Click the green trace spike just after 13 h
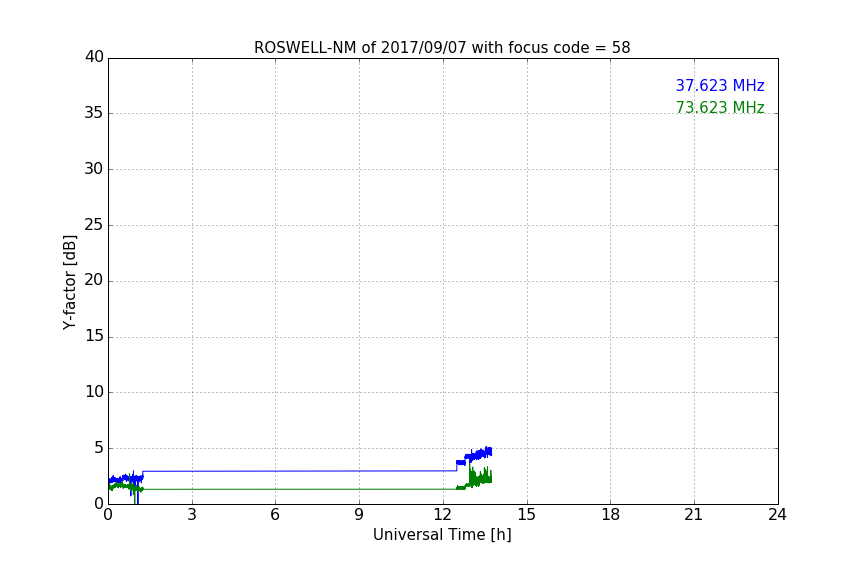 point(470,473)
